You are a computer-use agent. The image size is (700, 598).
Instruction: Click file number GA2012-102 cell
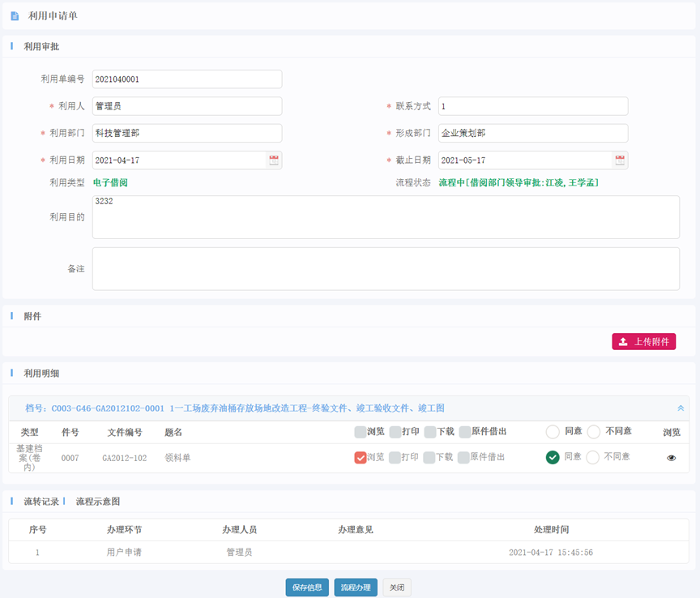125,458
